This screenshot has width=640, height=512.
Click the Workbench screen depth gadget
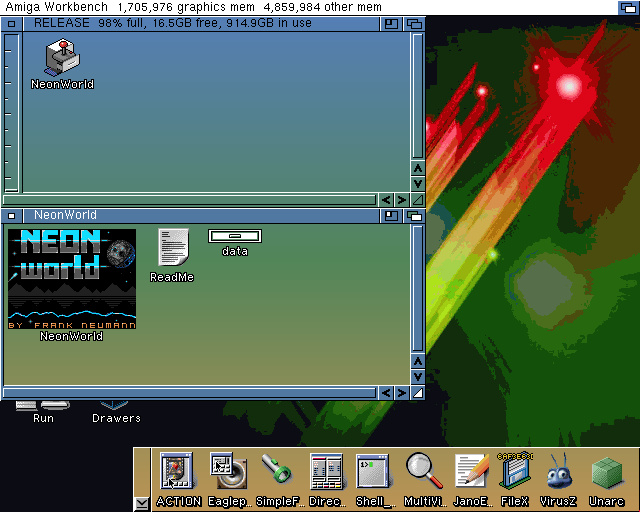pos(628,7)
